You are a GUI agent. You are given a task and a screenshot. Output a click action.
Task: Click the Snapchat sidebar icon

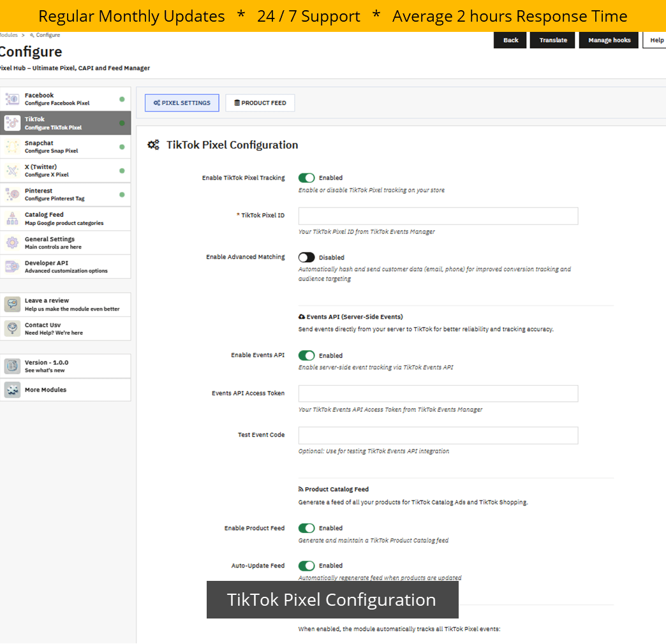[x=12, y=147]
